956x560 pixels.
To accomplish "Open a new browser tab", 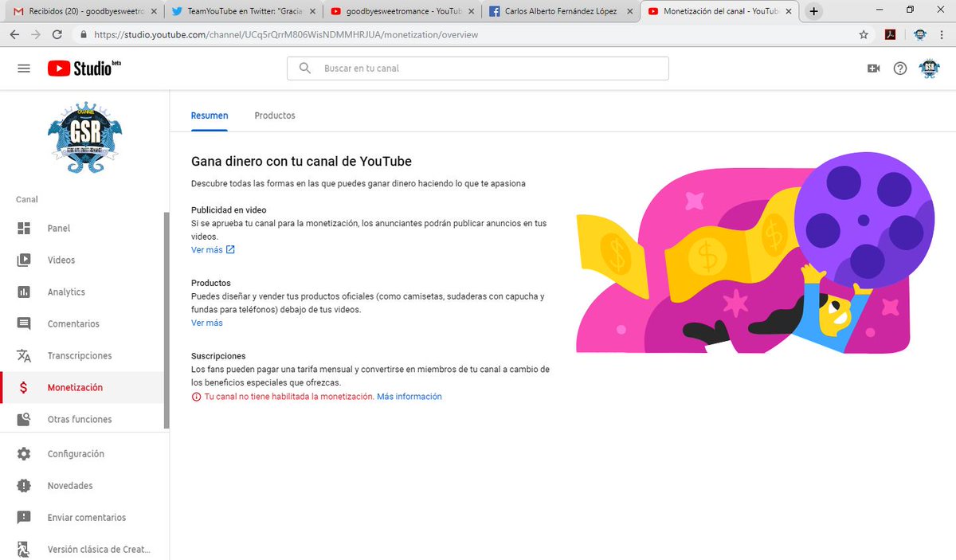I will pyautogui.click(x=813, y=11).
